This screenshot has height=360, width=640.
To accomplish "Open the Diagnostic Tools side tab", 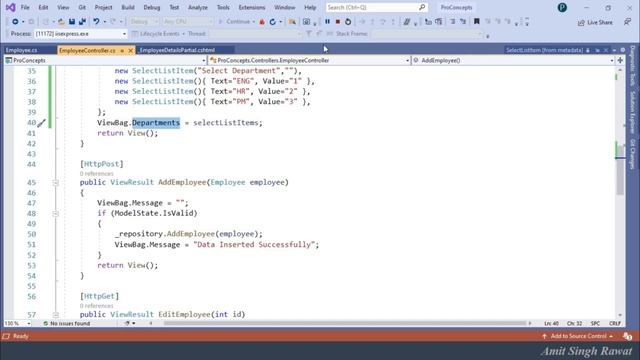I will coord(632,66).
